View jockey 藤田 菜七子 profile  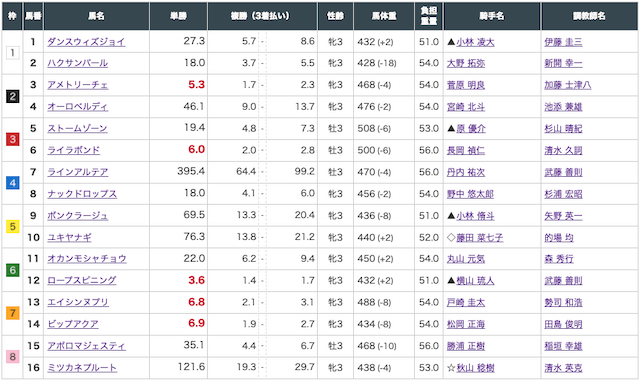click(x=480, y=238)
